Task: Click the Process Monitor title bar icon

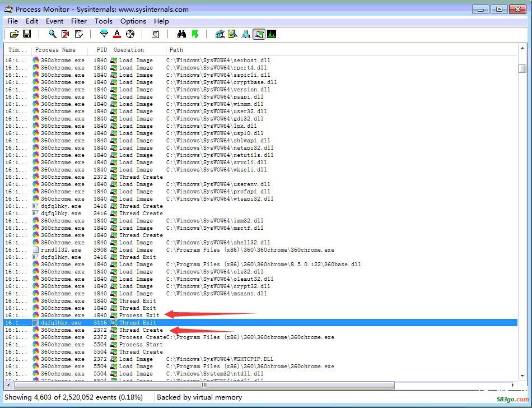Action: coord(9,9)
